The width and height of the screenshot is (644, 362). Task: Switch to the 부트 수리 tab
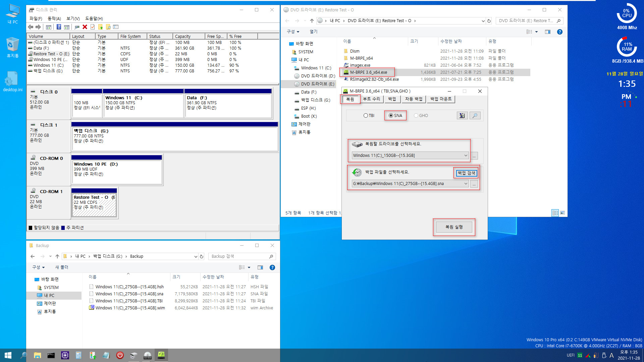(372, 99)
